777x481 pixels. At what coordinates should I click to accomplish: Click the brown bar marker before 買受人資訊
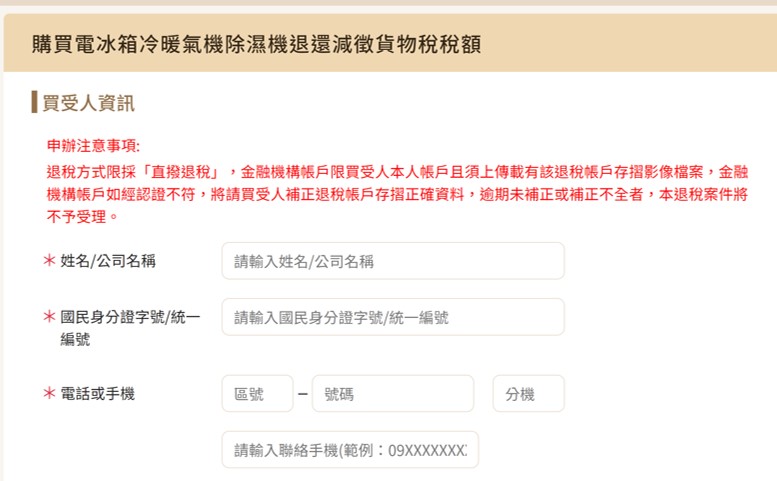click(34, 102)
